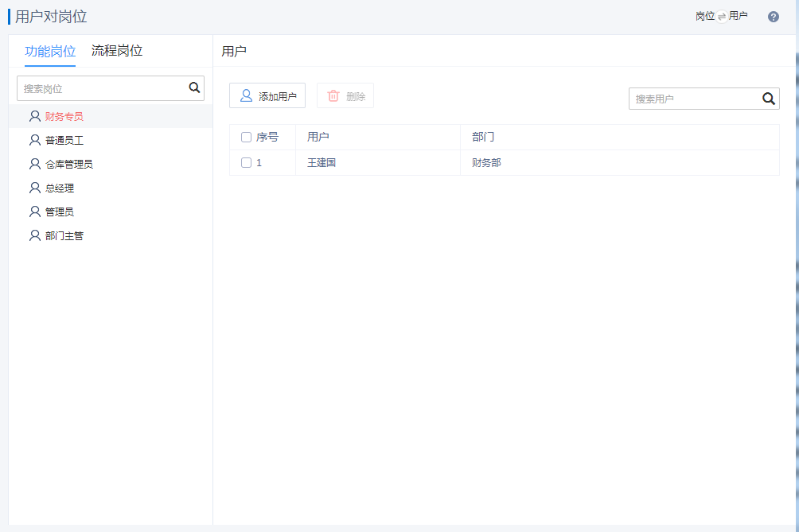Click the help question mark icon
The width and height of the screenshot is (799, 532).
(773, 17)
